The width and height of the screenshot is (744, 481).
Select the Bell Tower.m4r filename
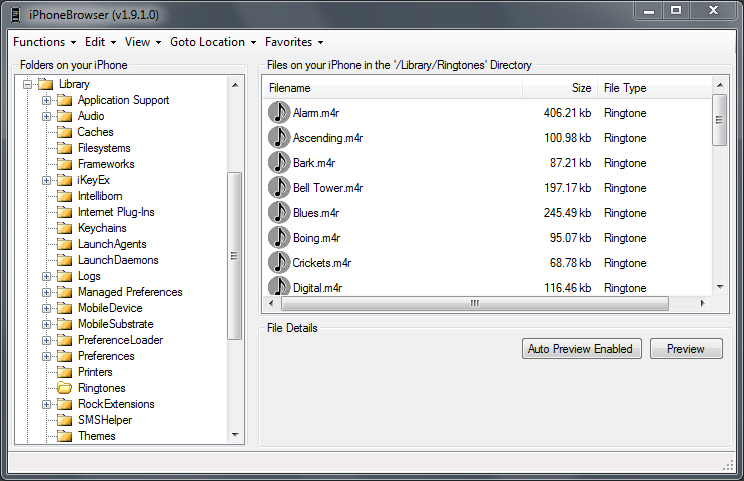coord(328,188)
